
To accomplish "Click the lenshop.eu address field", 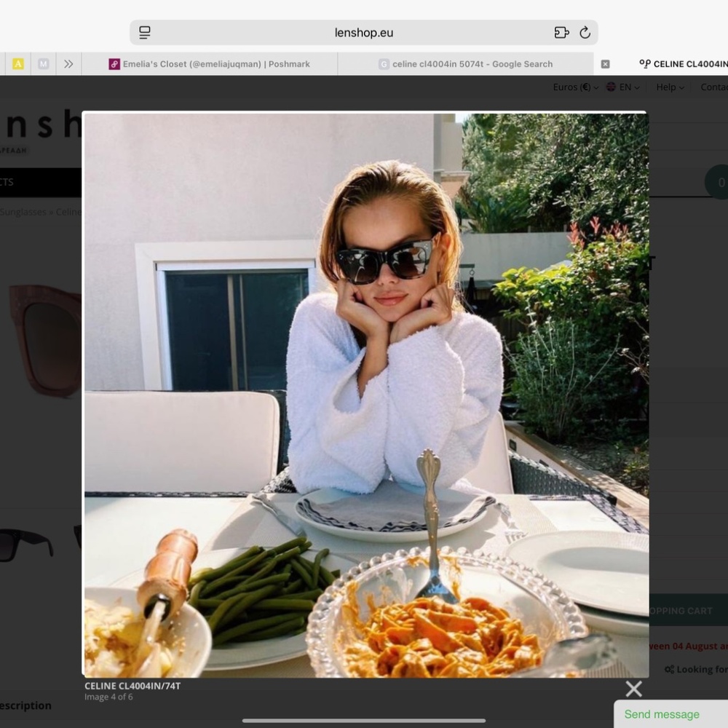I will 363,33.
